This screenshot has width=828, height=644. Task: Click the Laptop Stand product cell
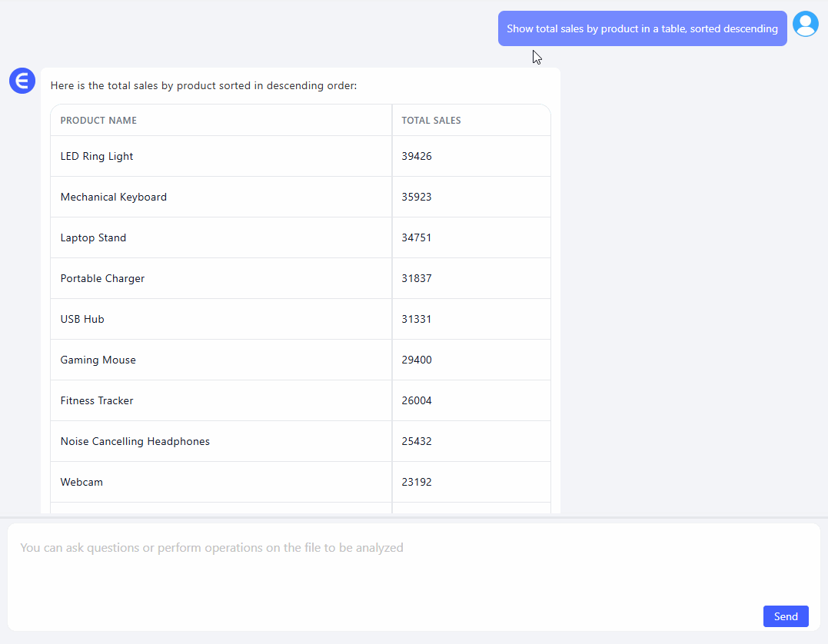pyautogui.click(x=93, y=237)
